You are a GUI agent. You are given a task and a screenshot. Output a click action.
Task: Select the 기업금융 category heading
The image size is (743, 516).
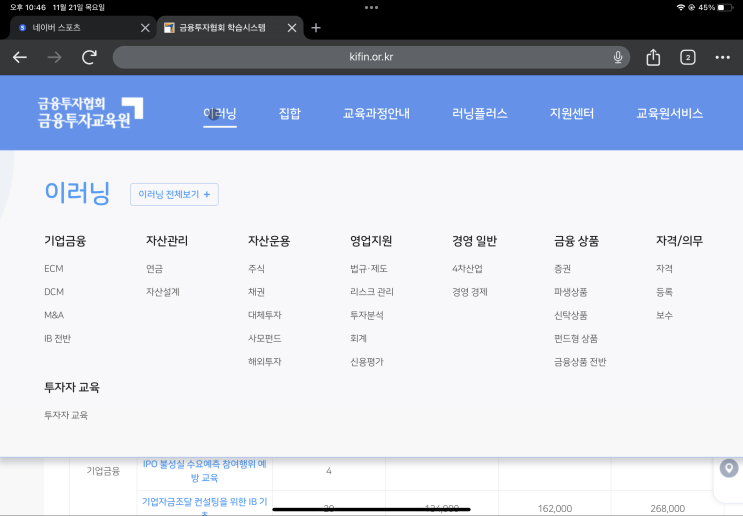coord(65,241)
